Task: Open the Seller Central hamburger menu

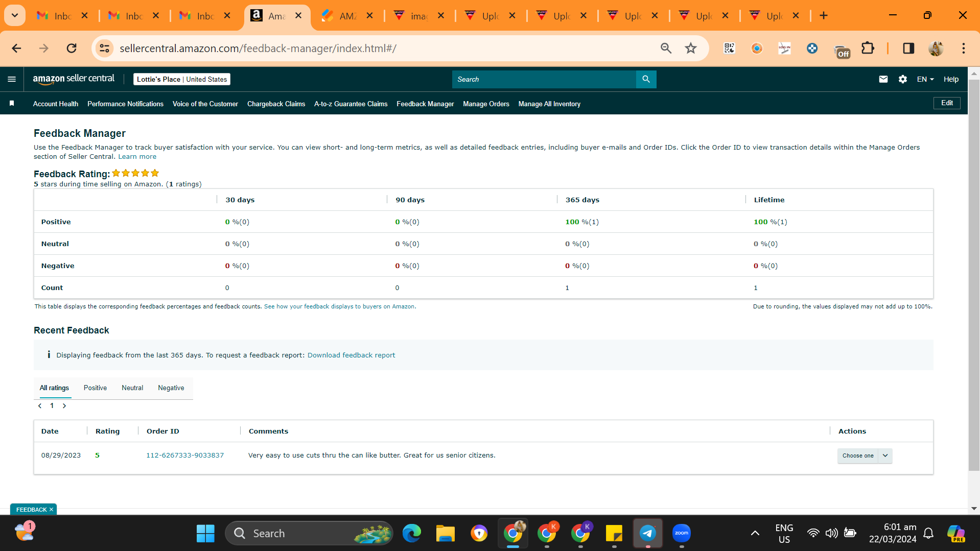Action: click(12, 79)
